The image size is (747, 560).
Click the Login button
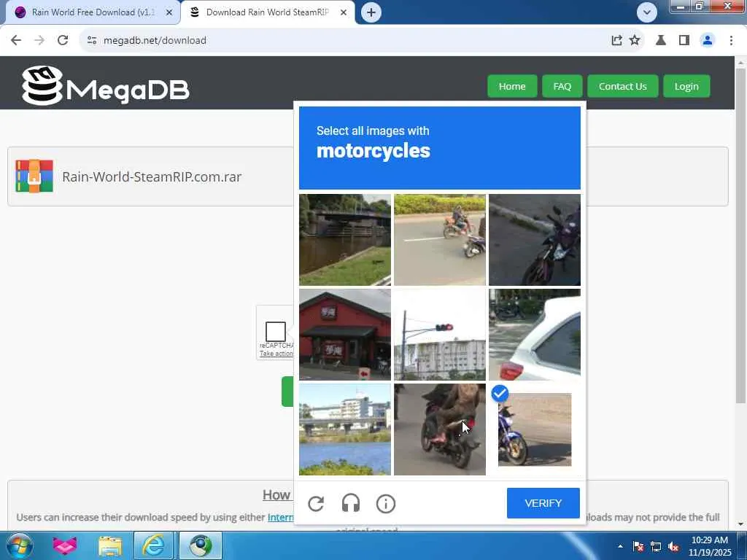pos(686,86)
